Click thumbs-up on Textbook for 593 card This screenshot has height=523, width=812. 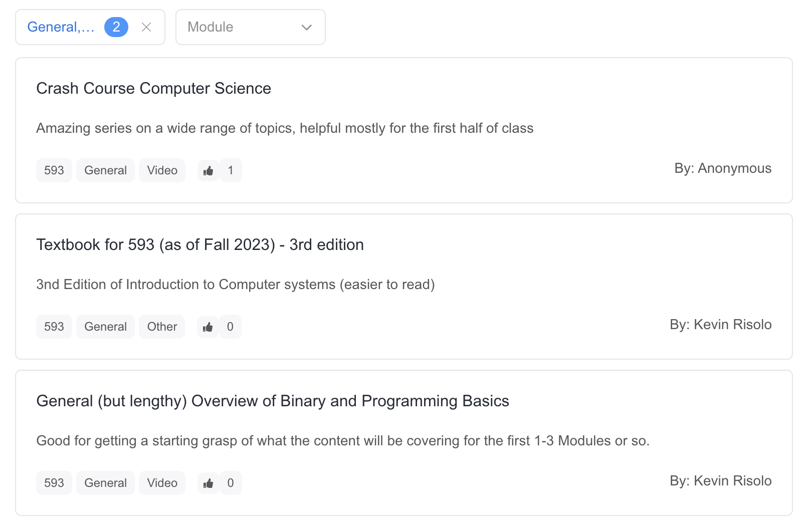[208, 327]
